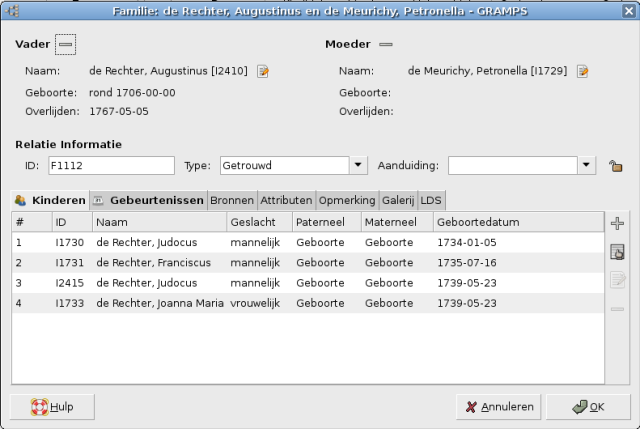The height and width of the screenshot is (429, 640).
Task: Click the remove child minus icon
Action: [617, 308]
